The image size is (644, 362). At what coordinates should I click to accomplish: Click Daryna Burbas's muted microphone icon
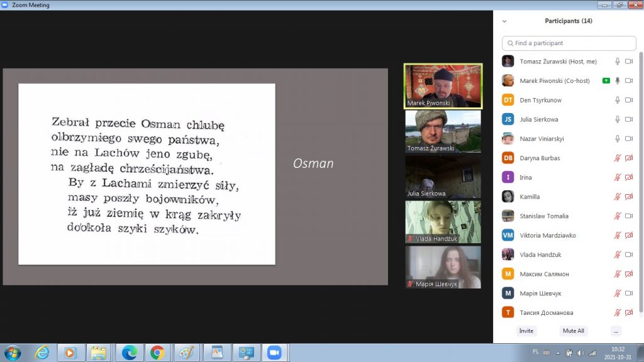pos(618,158)
